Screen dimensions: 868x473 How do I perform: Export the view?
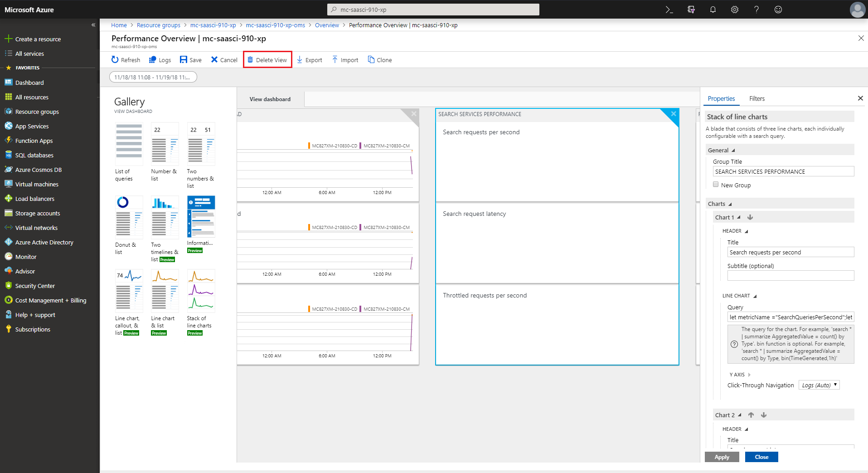(309, 60)
